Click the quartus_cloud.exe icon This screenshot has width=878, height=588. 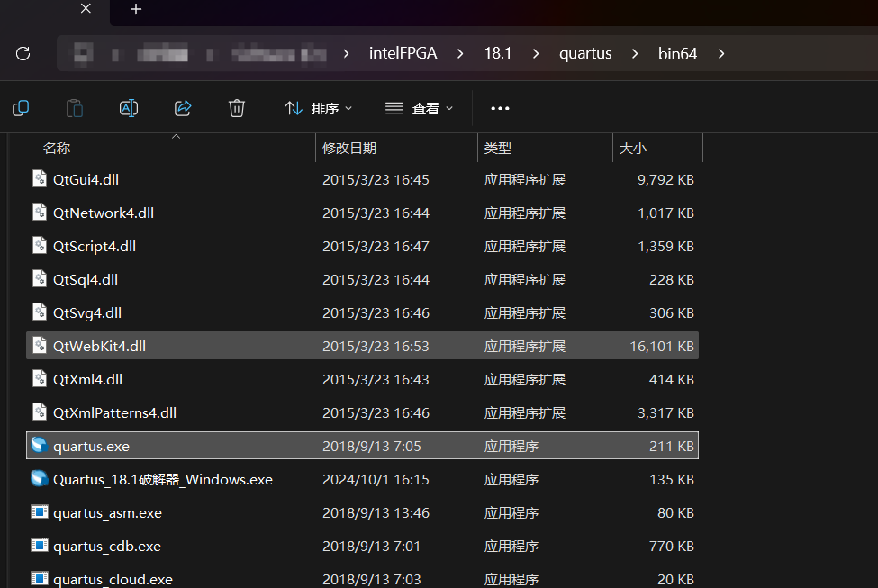[40, 578]
